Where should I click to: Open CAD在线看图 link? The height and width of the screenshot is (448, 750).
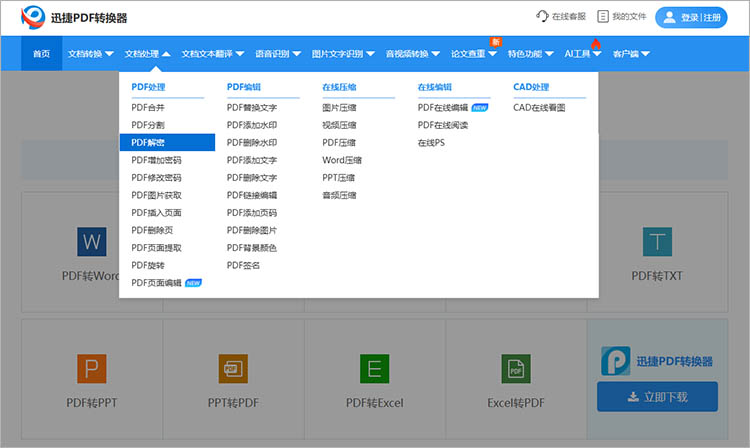pyautogui.click(x=539, y=108)
